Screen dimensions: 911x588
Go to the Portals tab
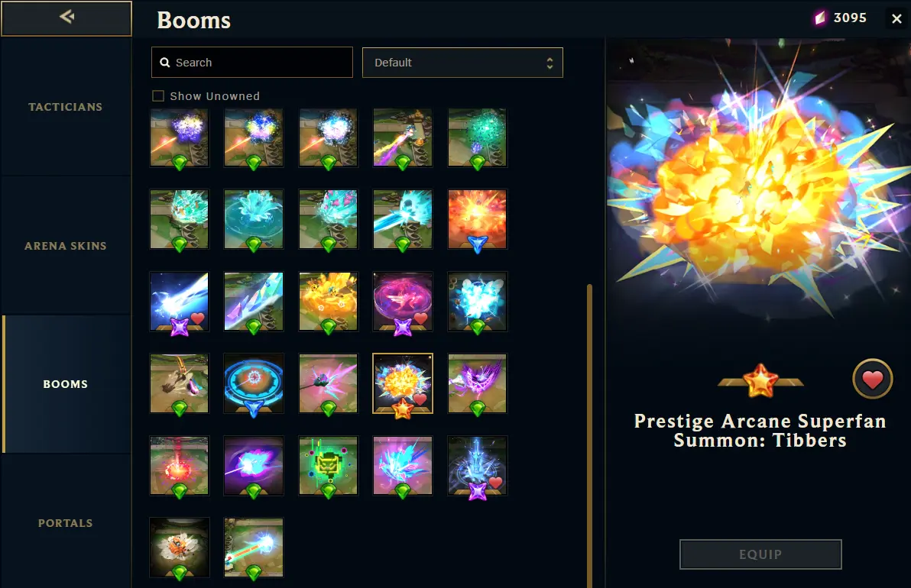(x=66, y=522)
